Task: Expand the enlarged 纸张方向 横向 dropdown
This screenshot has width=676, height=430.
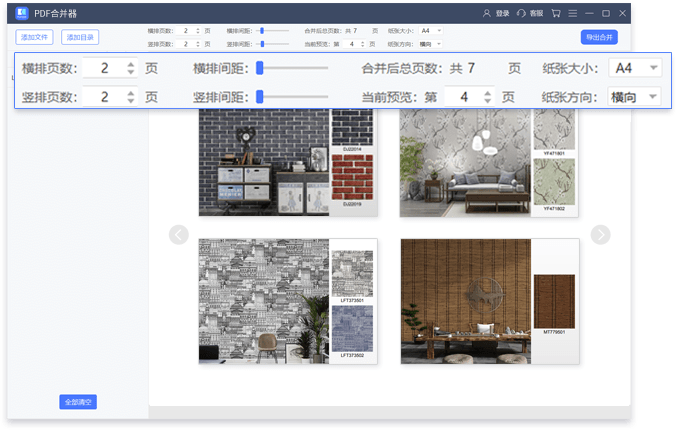Action: click(654, 97)
